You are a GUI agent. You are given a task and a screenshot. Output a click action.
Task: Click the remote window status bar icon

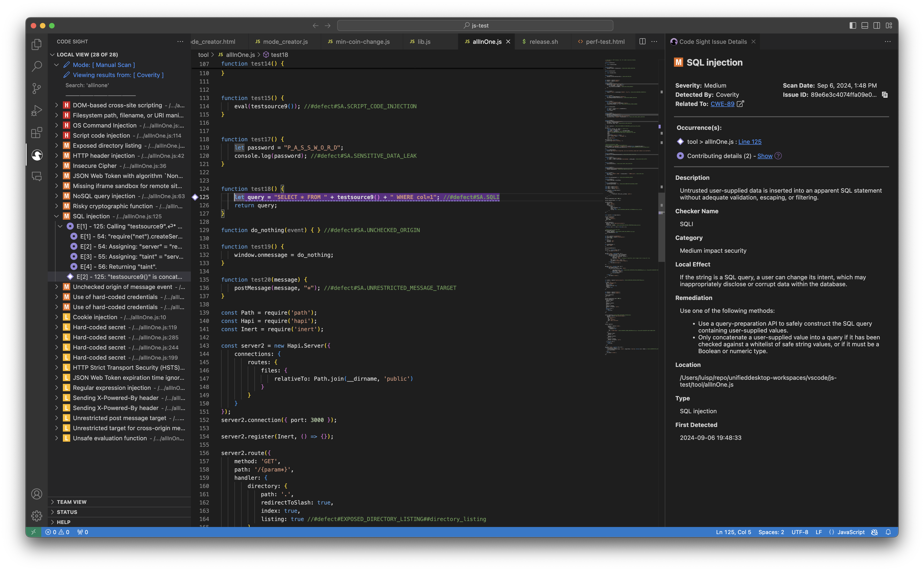[33, 532]
